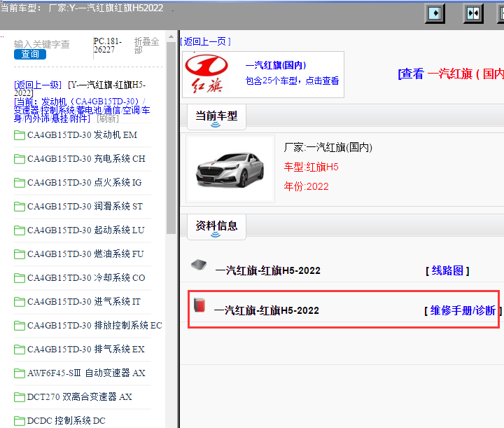
Task: Click 折叠全部 to collapse all
Action: (146, 46)
